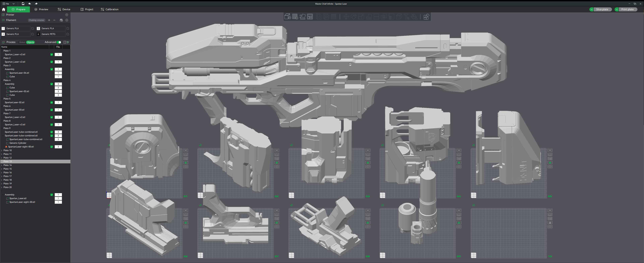Click the Arrange all objects icon
Image resolution: width=644 pixels, height=263 pixels.
coord(310,16)
